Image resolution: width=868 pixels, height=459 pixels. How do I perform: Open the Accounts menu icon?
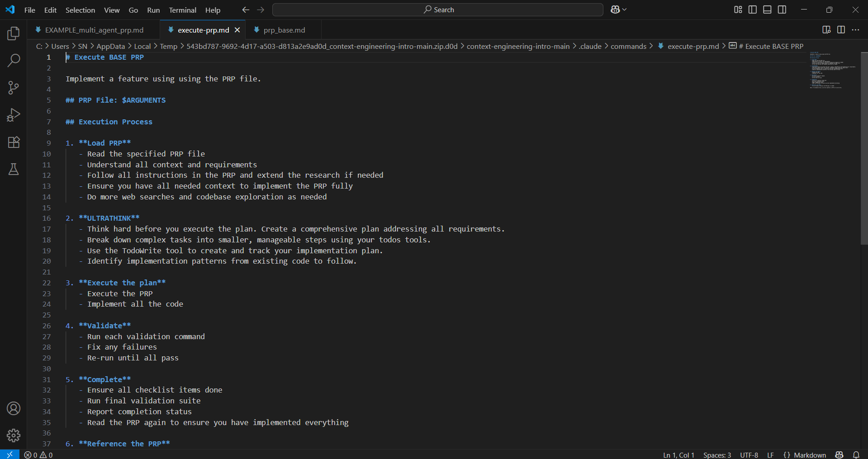[14, 408]
